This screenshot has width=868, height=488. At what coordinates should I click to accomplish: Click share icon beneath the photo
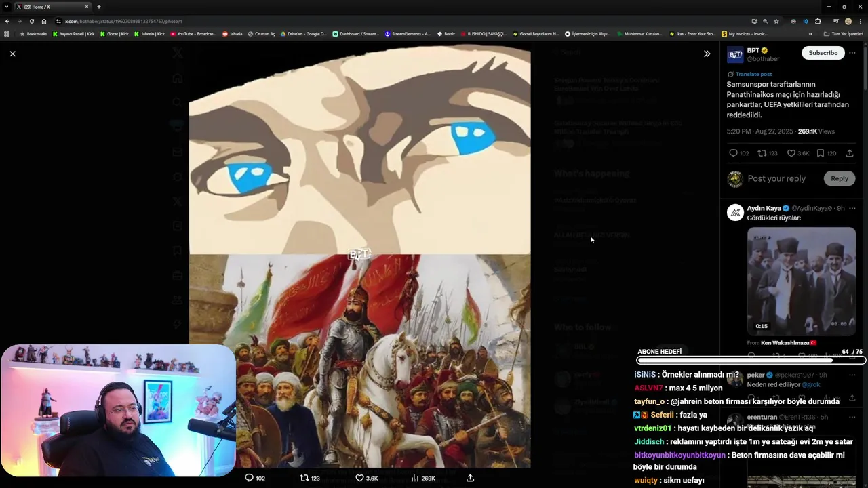pos(470,478)
